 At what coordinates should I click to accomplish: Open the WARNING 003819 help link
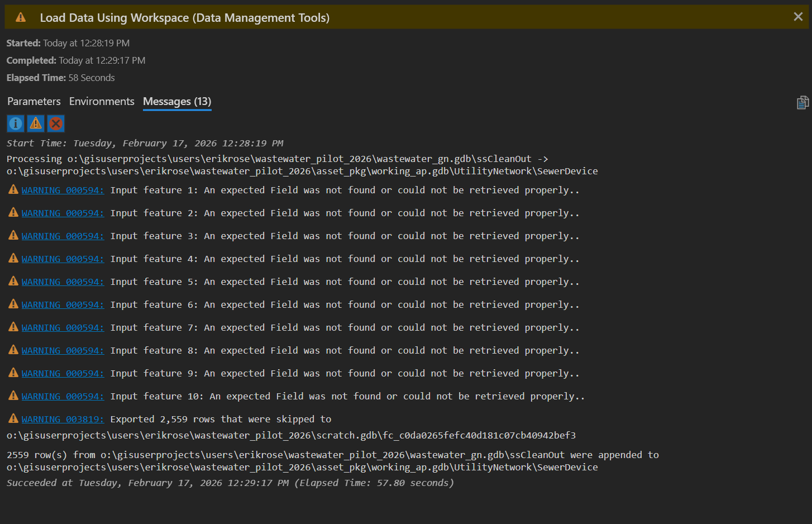[x=62, y=418]
